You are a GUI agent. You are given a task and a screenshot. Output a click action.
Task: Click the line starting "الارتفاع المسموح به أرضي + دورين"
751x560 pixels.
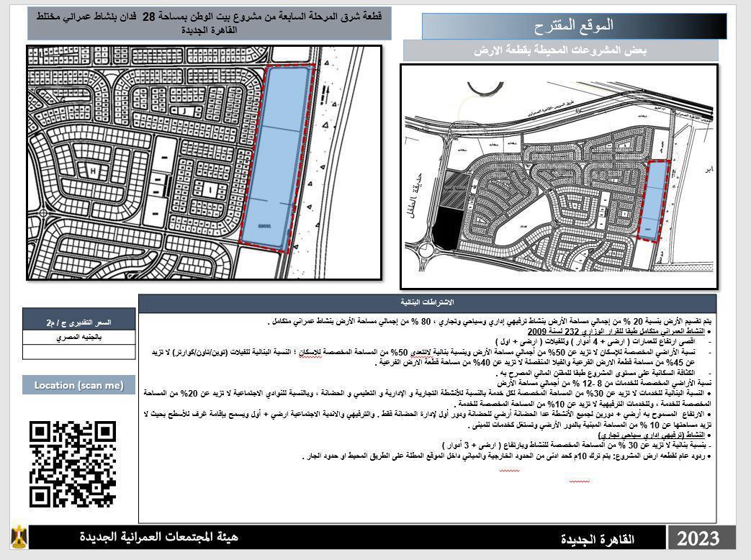[427, 420]
